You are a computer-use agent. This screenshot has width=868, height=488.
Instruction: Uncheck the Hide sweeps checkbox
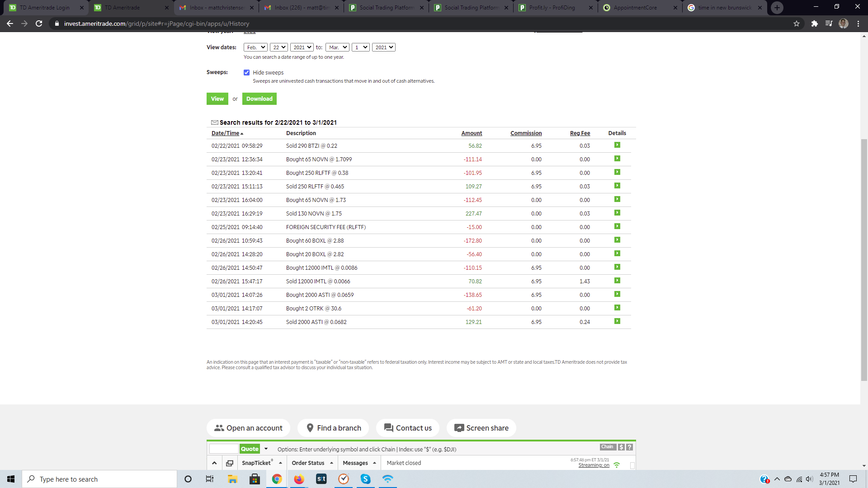(x=246, y=72)
